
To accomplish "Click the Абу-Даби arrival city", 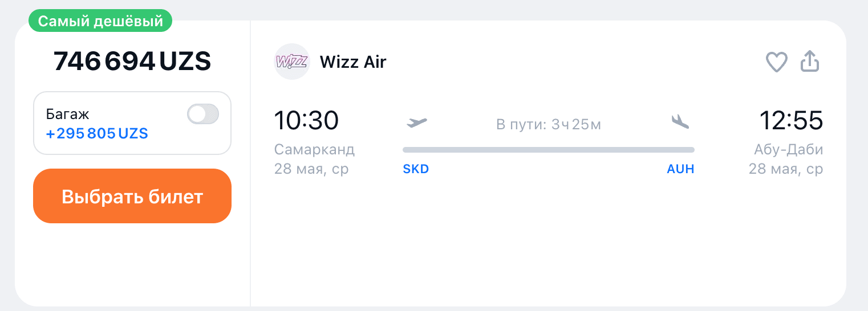I will point(789,150).
